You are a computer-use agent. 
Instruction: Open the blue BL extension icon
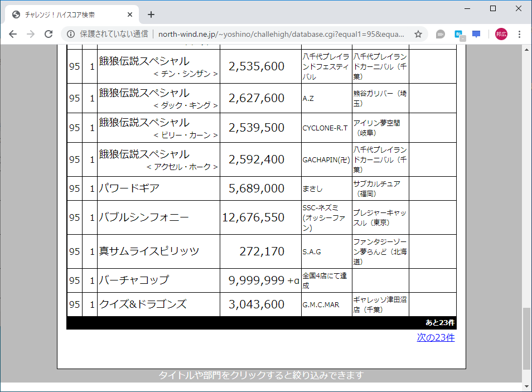click(458, 34)
